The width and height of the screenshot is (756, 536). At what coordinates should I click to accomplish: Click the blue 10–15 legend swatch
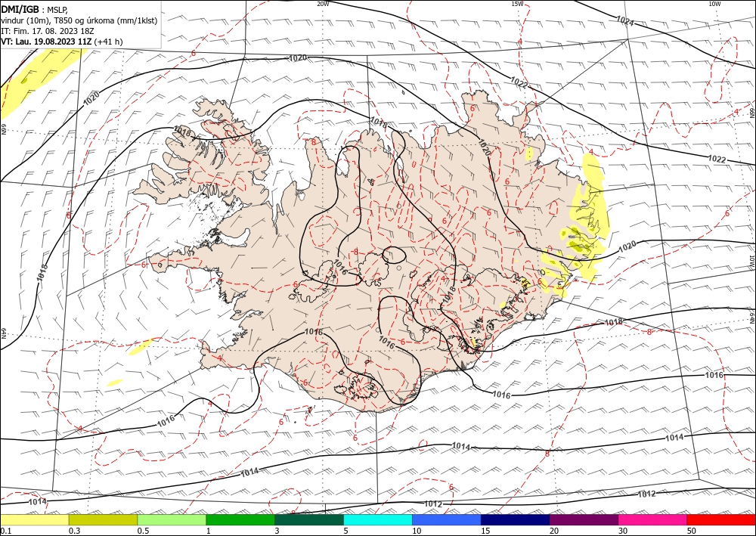pyautogui.click(x=447, y=519)
